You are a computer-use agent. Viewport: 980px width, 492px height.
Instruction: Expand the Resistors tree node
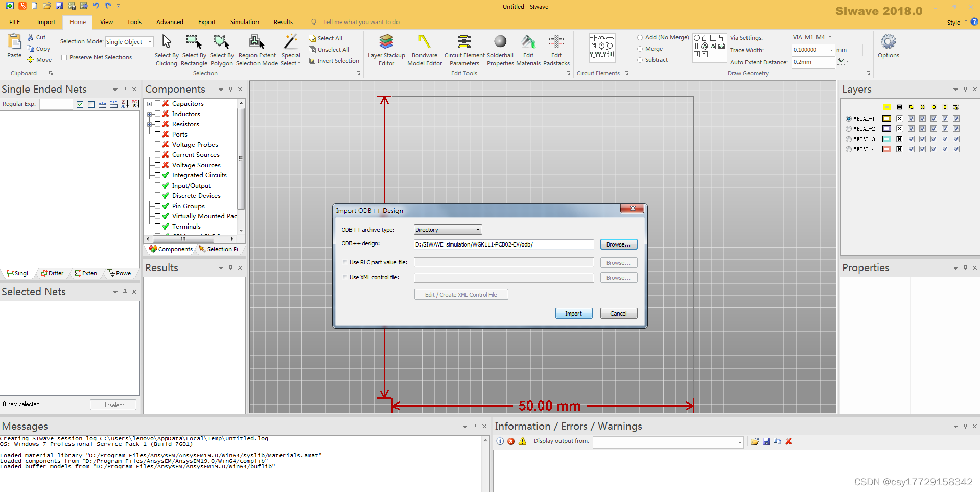(149, 124)
